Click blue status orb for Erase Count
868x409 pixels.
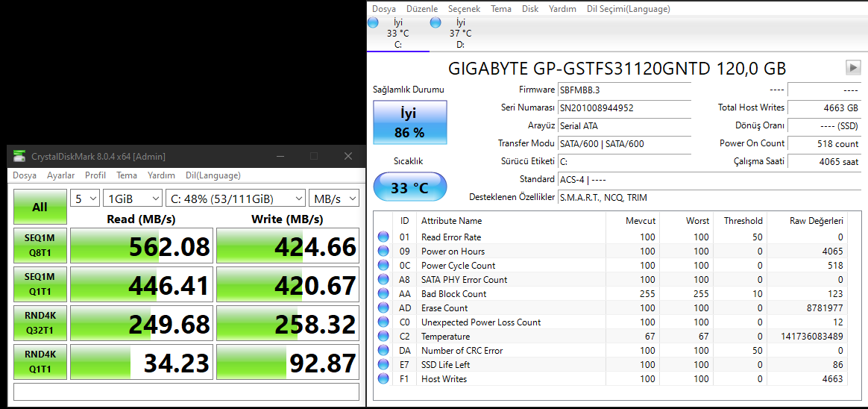point(383,308)
